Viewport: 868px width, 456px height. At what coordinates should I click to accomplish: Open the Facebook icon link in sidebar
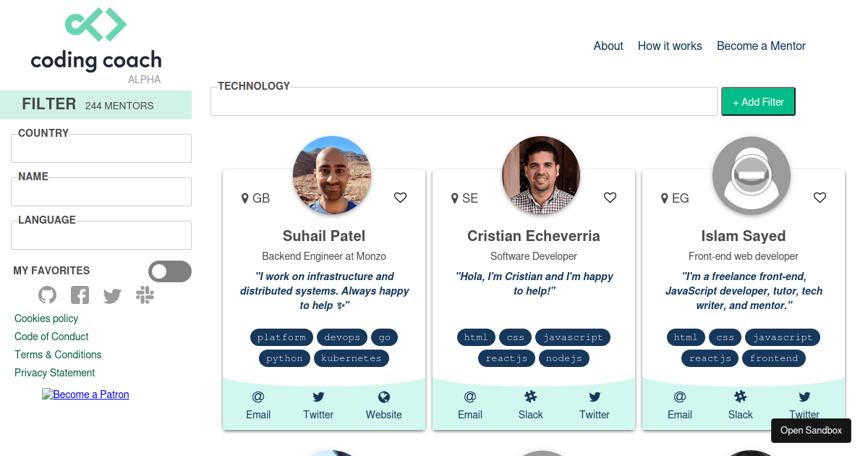[80, 295]
